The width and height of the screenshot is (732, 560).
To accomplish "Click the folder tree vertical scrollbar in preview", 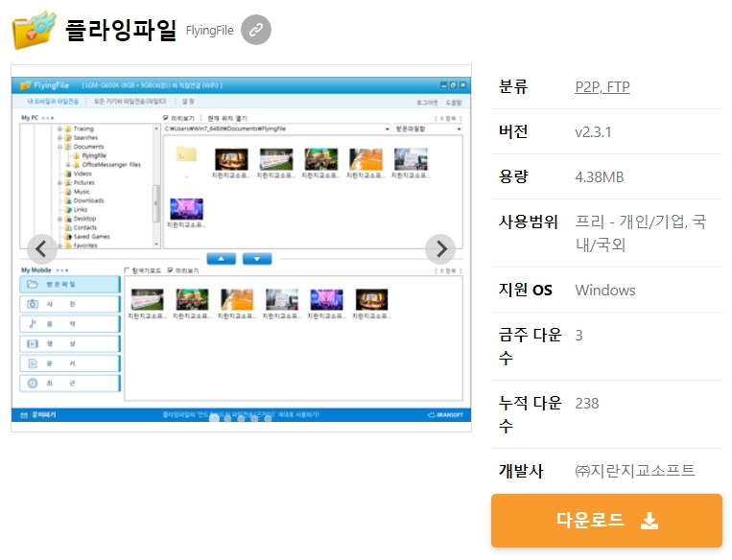I will point(156,203).
